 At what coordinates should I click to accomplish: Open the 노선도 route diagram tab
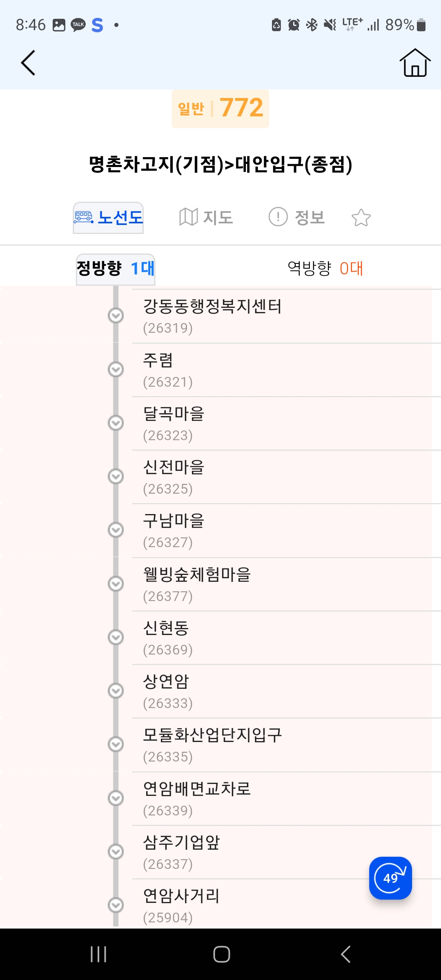point(108,218)
